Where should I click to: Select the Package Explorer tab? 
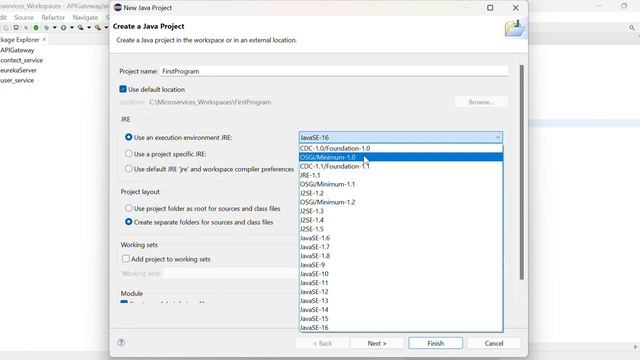click(x=20, y=40)
